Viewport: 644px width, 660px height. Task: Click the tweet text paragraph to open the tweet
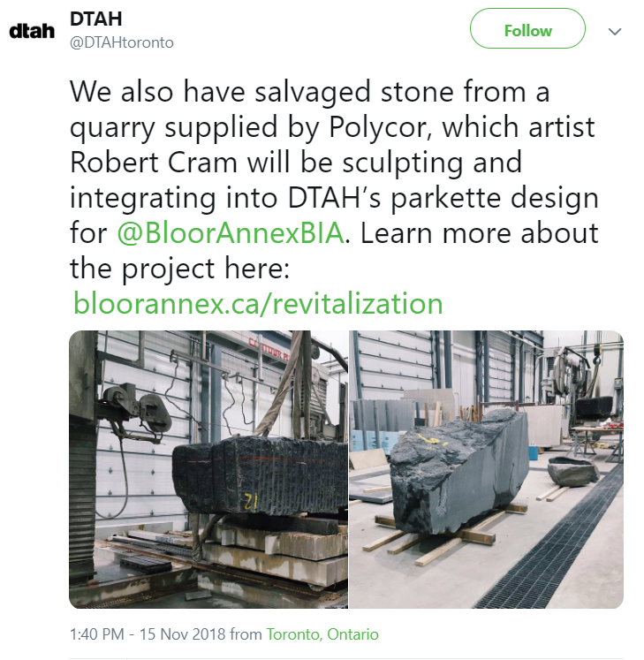334,162
